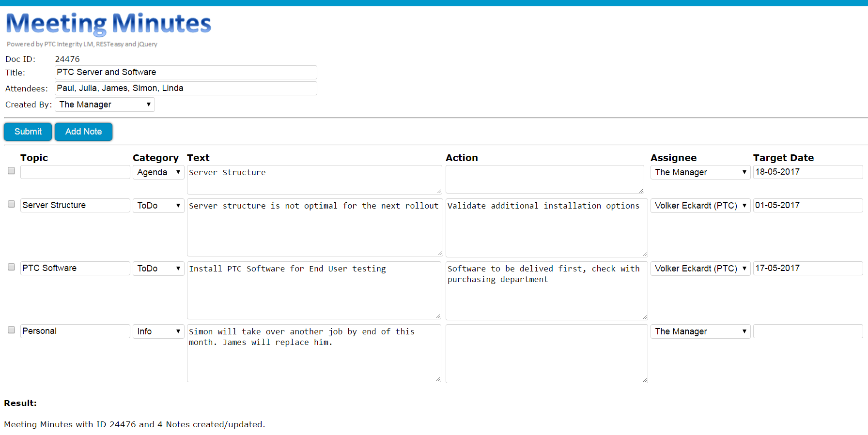The image size is (868, 435).
Task: Click the Doc ID value 24476
Action: click(67, 59)
